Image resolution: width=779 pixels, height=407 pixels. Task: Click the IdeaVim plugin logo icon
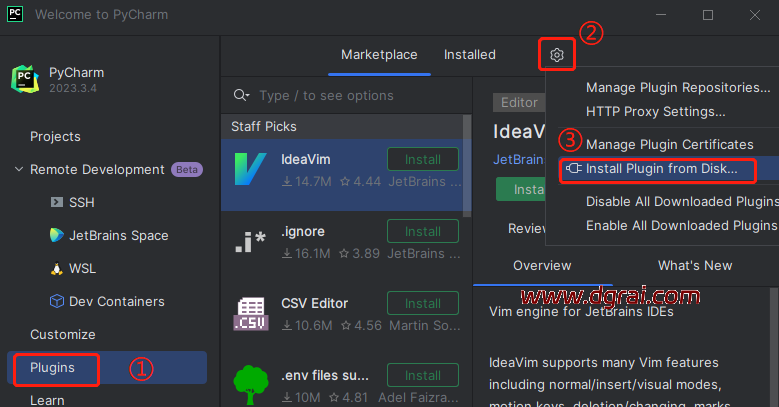[x=248, y=171]
